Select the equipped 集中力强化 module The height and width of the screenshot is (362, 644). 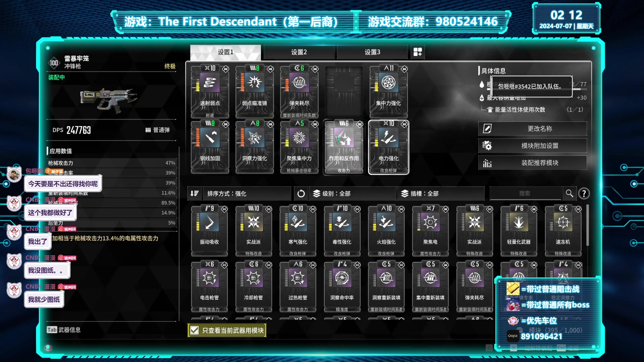[x=388, y=91]
